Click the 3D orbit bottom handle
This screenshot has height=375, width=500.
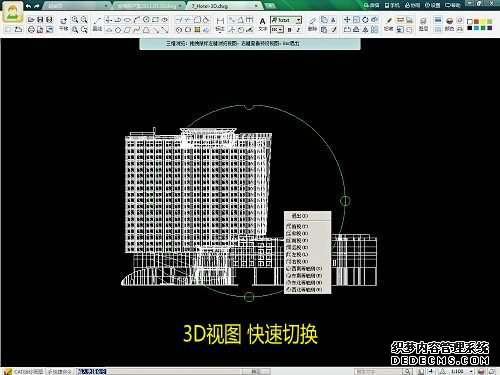tap(249, 296)
